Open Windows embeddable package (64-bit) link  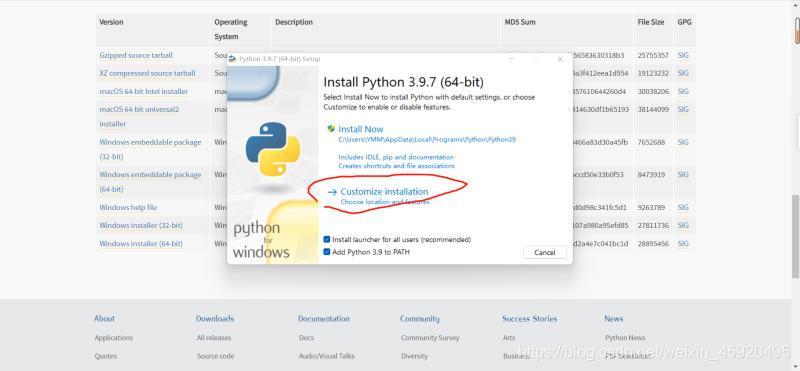151,182
